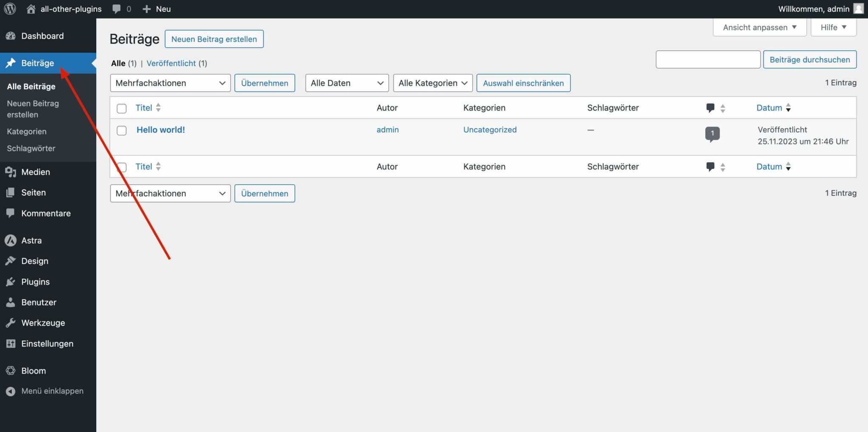Viewport: 868px width, 432px height.
Task: Click the WordPress logo in the toolbar
Action: [9, 8]
